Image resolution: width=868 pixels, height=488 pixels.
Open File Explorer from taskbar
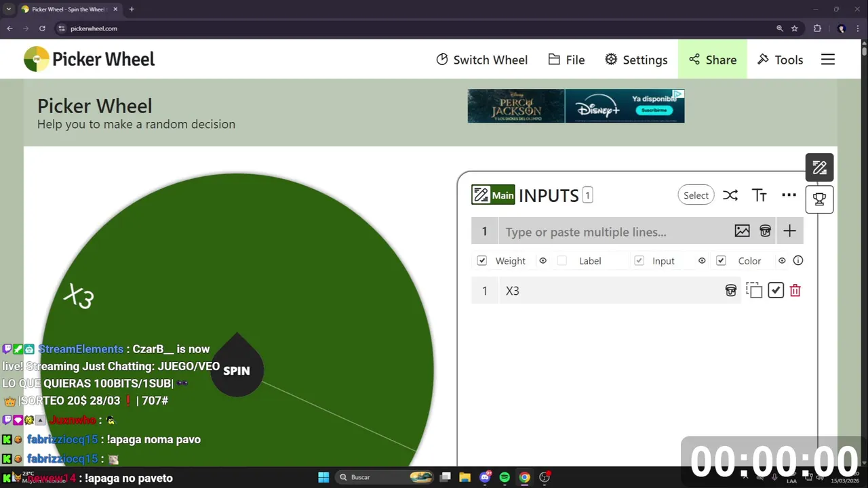click(x=465, y=477)
